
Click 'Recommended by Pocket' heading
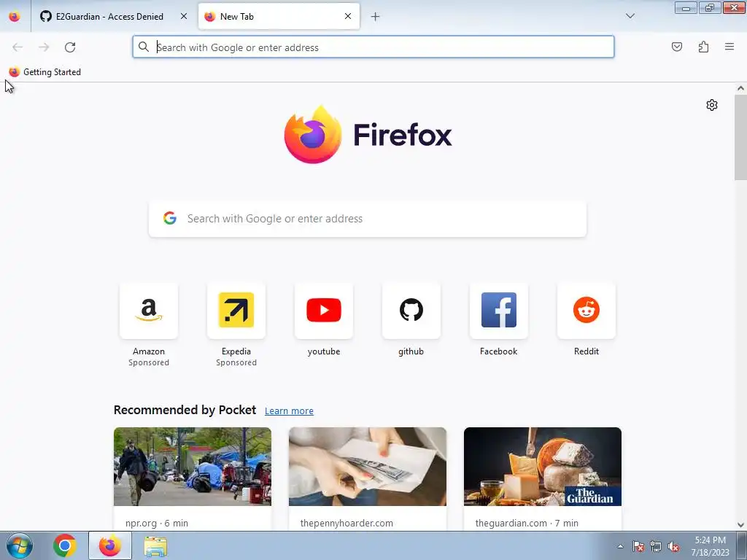click(185, 410)
